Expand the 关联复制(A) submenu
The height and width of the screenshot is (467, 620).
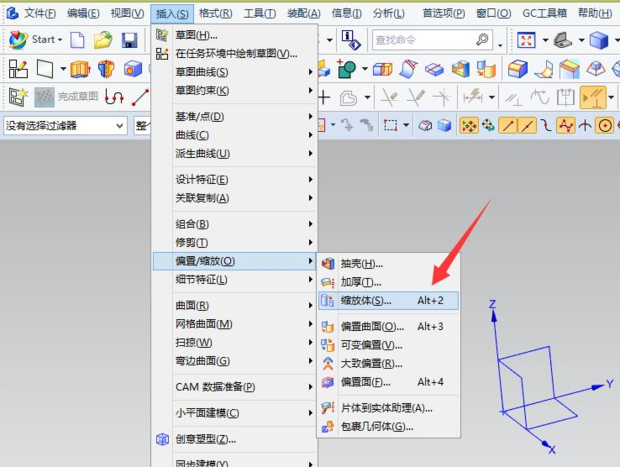[x=233, y=198]
